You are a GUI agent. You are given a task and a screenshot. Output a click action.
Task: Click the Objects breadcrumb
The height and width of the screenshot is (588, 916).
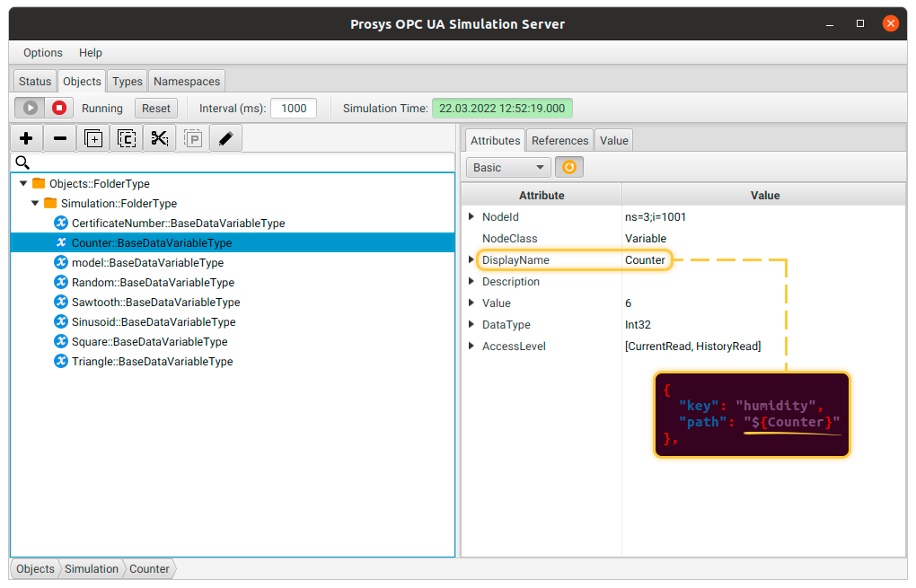coord(35,569)
